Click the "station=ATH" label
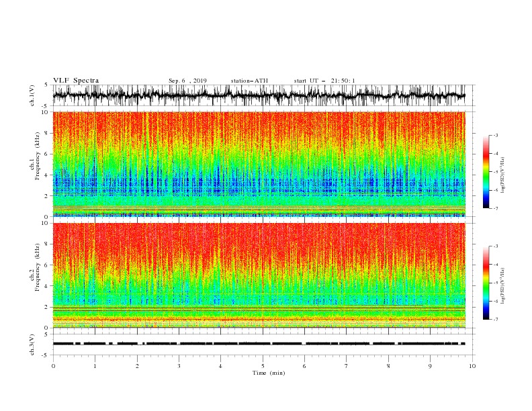The image size is (532, 411). click(249, 81)
